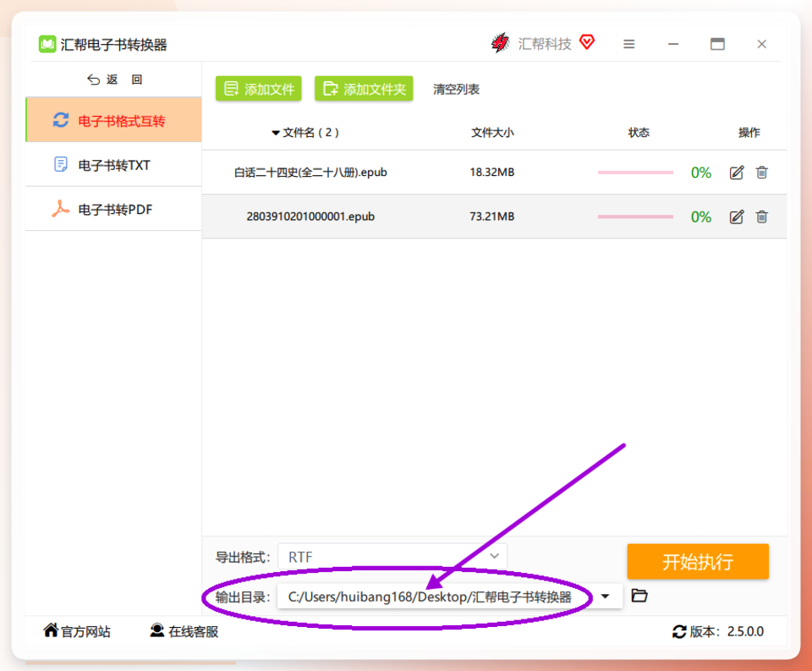Click progress bar of 2803910201000001.epub row
The height and width of the screenshot is (671, 812).
pyautogui.click(x=635, y=217)
